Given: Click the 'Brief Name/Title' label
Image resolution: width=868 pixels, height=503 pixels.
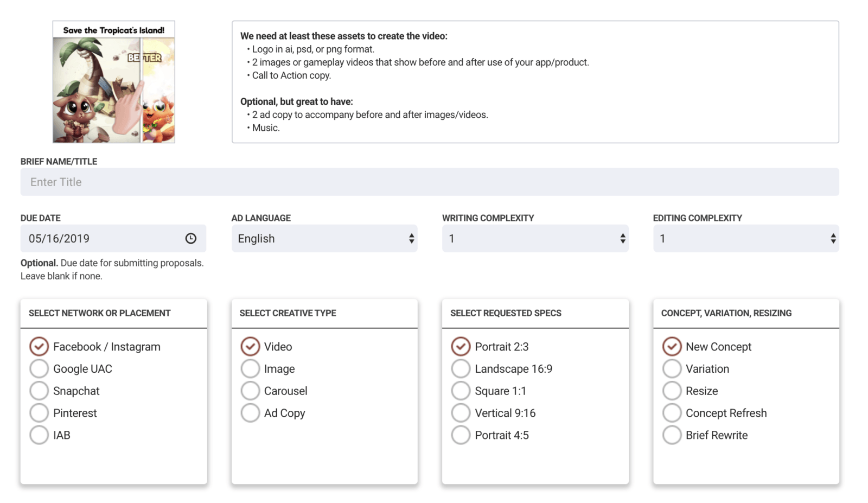Looking at the screenshot, I should [x=59, y=162].
